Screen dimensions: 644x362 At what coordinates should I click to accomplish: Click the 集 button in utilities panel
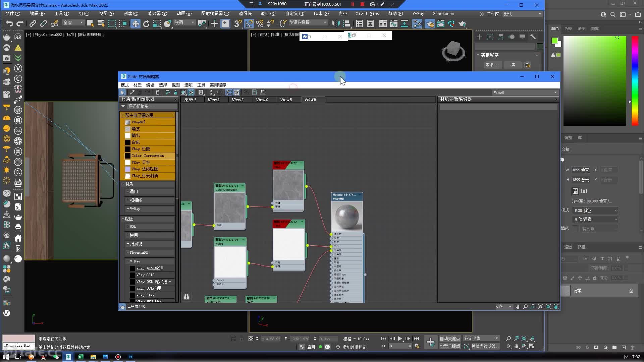tap(513, 65)
